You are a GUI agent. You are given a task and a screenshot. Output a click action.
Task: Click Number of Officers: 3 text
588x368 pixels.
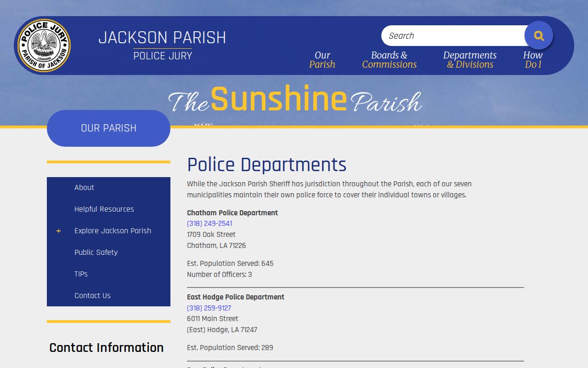click(x=220, y=275)
